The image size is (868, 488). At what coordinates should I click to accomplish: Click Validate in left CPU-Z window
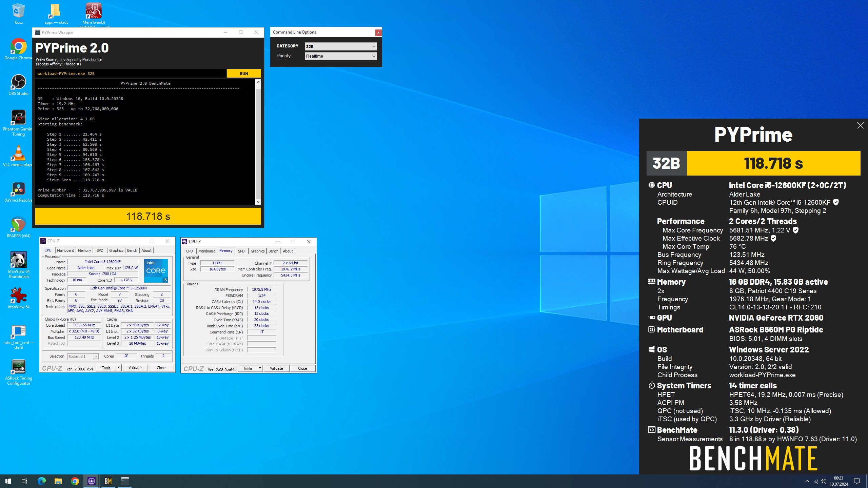pyautogui.click(x=135, y=368)
